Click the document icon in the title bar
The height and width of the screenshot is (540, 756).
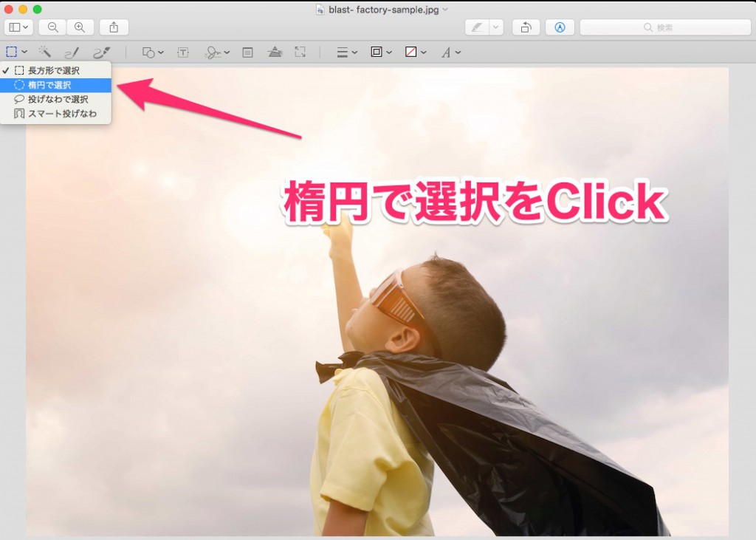click(x=320, y=10)
